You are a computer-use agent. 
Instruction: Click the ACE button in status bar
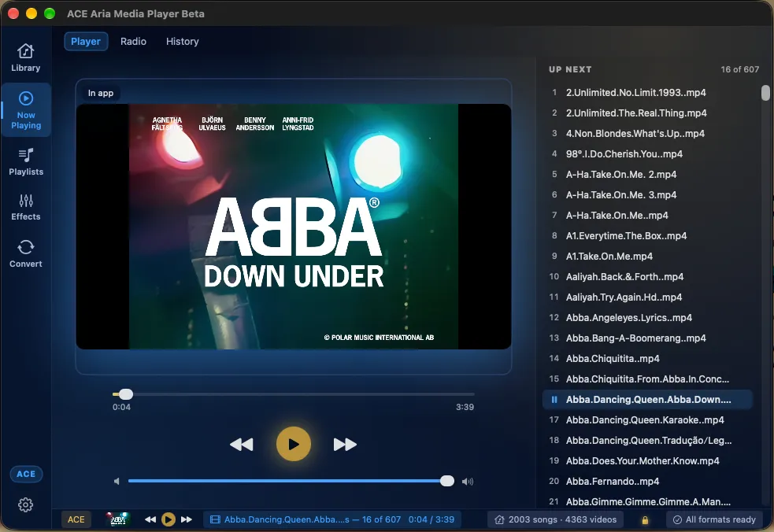(x=76, y=519)
